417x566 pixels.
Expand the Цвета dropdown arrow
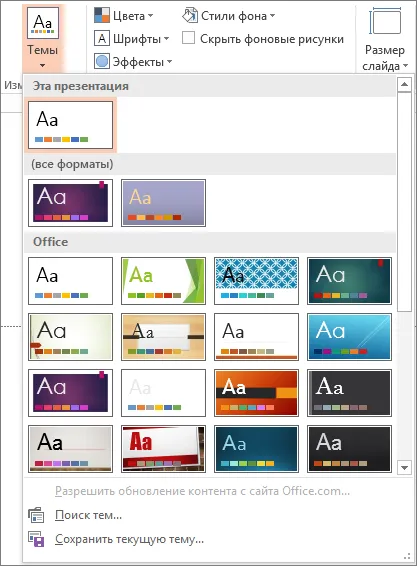151,16
